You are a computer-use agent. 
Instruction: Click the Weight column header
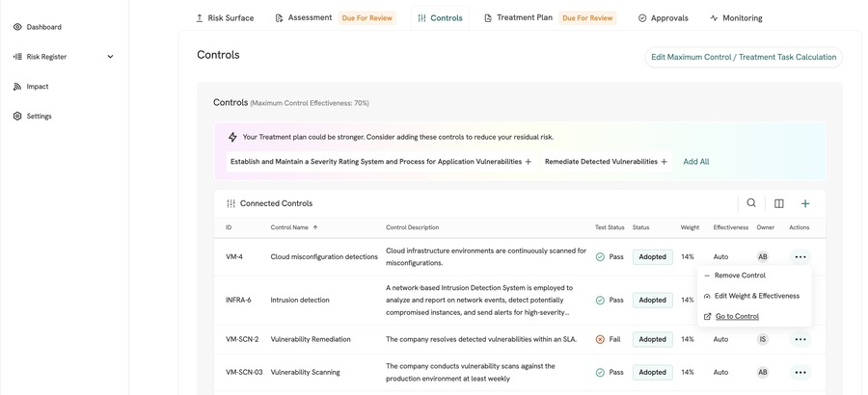point(690,227)
